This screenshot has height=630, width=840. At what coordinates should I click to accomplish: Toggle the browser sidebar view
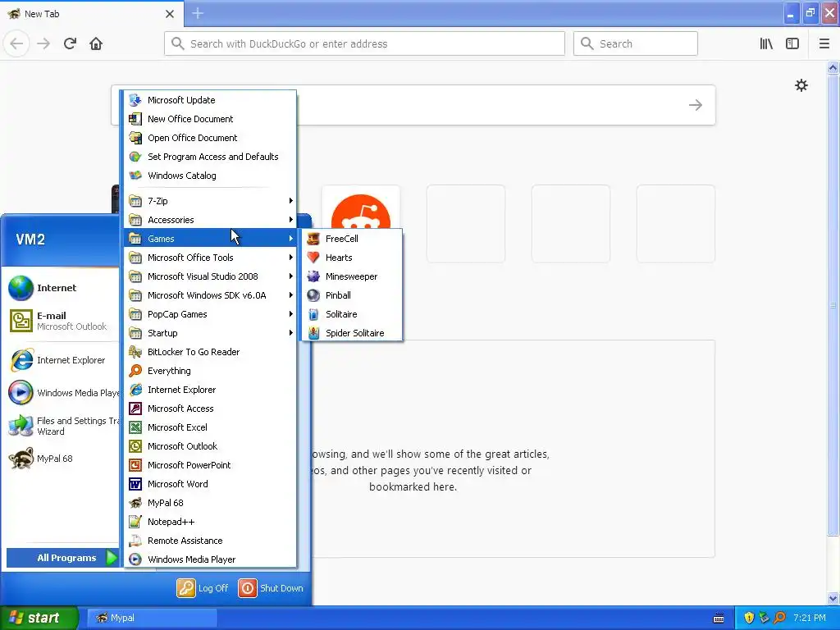pos(792,43)
